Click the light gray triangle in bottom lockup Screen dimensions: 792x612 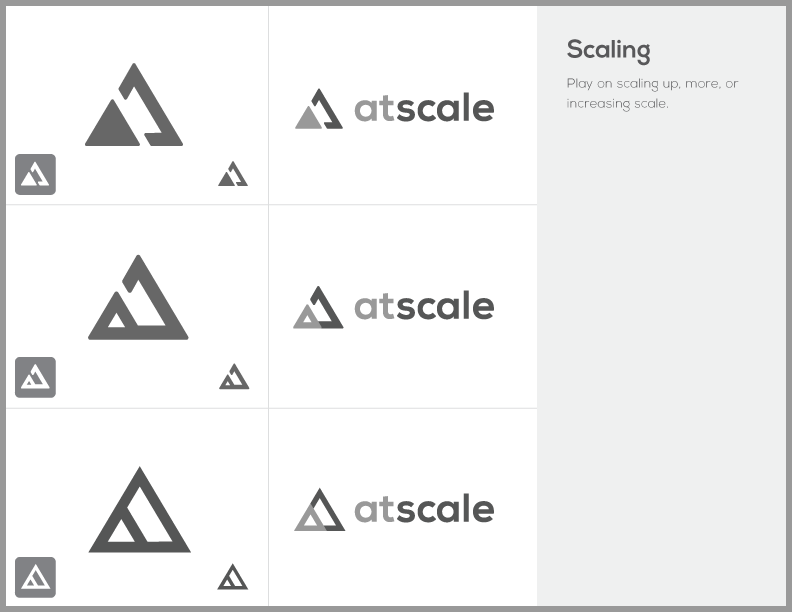(311, 519)
